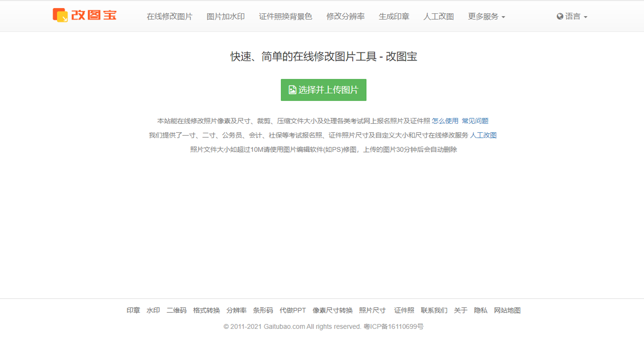This screenshot has height=355, width=644.
Task: Open the 语言 language dropdown
Action: (572, 16)
